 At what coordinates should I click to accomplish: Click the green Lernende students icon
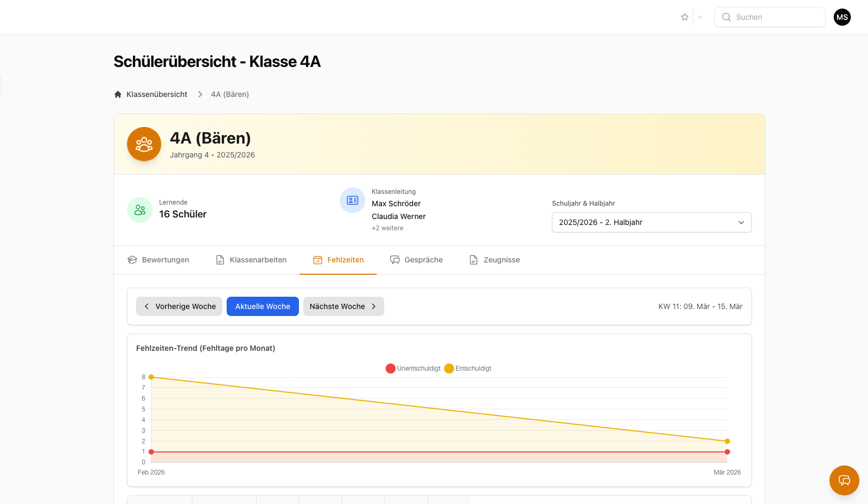coord(140,210)
